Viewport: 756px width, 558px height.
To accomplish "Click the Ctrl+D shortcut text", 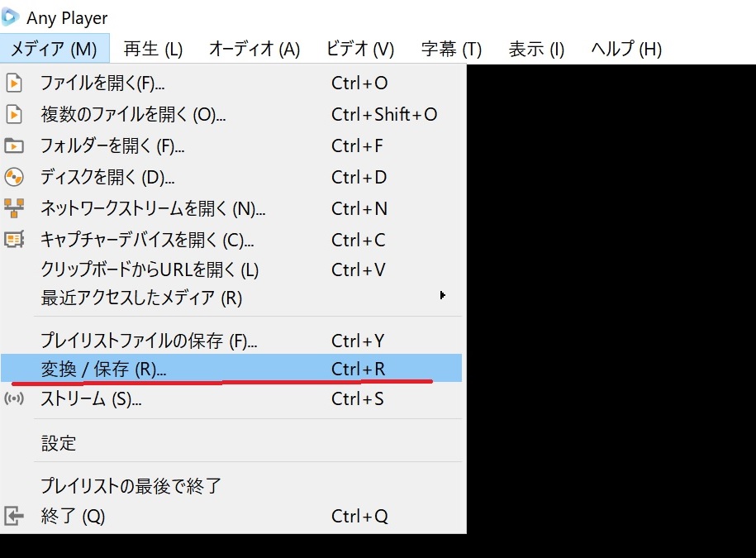I will pyautogui.click(x=359, y=177).
